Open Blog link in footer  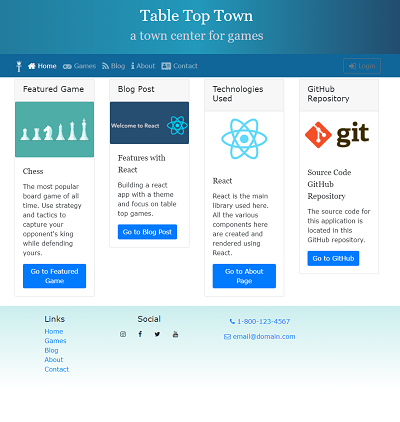pos(51,350)
